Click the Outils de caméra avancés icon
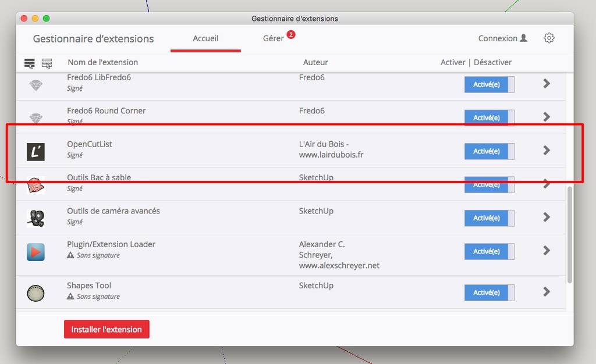The height and width of the screenshot is (364, 596). [36, 219]
